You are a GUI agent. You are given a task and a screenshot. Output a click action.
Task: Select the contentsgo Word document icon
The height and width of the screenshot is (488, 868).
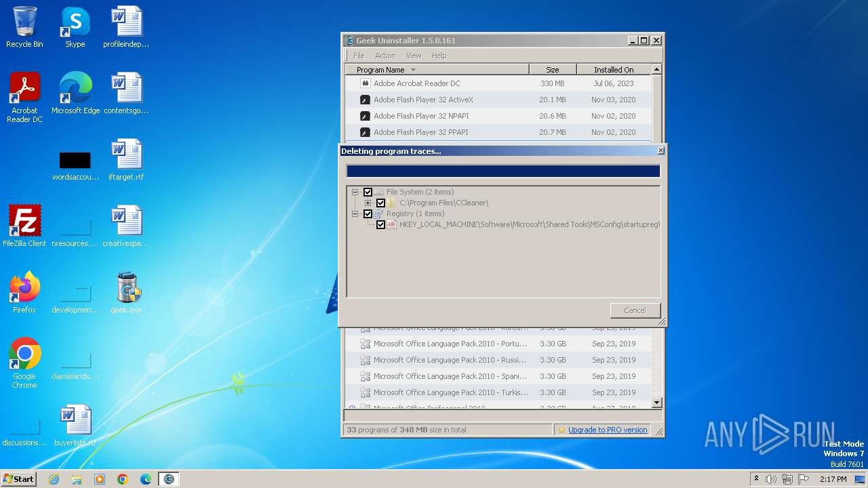[126, 88]
